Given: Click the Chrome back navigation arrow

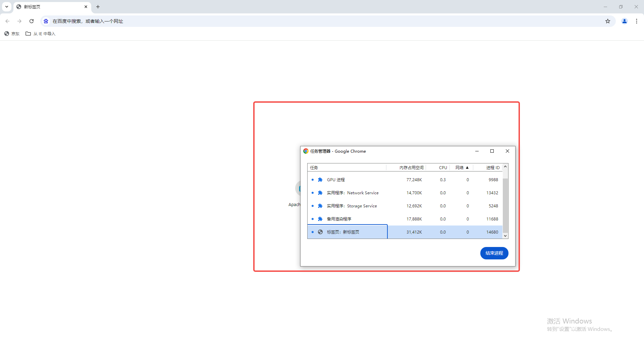Looking at the screenshot, I should coord(7,21).
